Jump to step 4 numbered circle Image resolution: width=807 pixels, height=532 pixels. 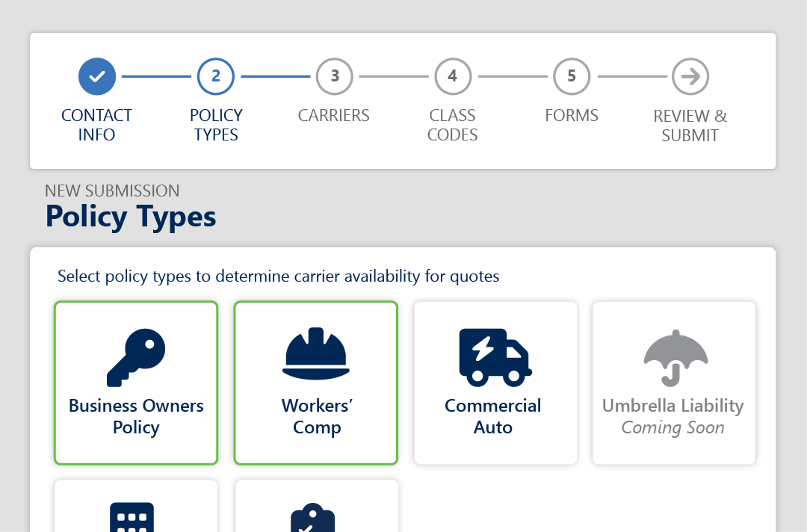click(452, 76)
